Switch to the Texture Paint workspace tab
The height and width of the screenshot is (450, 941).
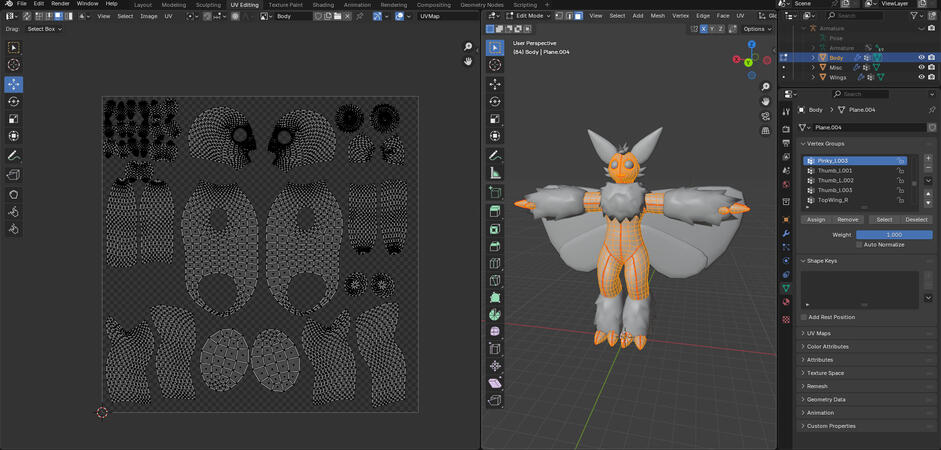pyautogui.click(x=285, y=5)
